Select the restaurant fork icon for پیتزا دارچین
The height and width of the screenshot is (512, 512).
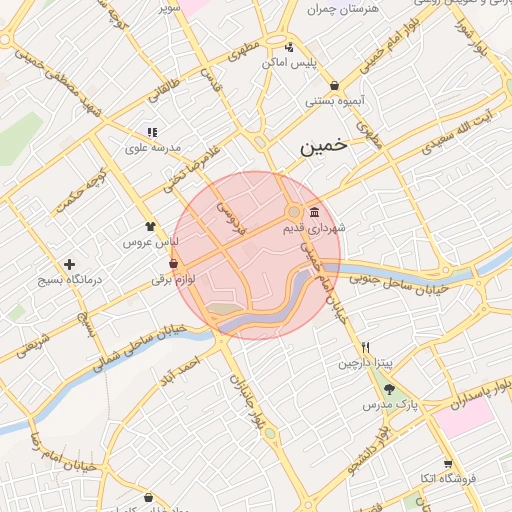(x=365, y=347)
